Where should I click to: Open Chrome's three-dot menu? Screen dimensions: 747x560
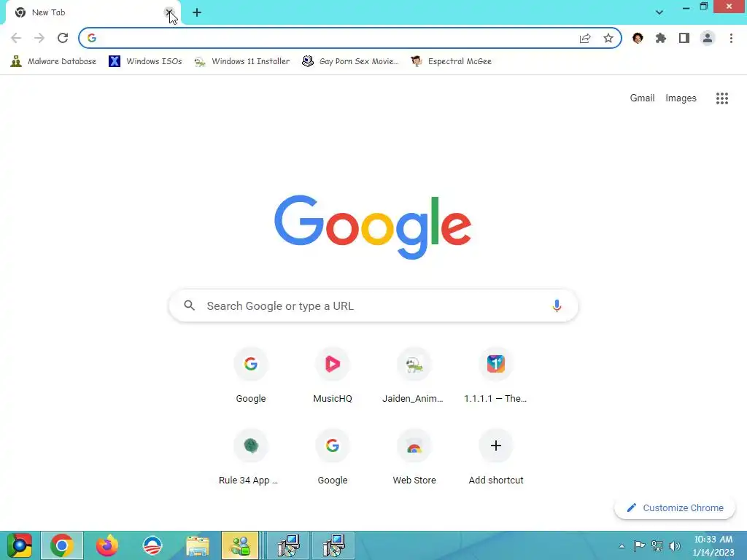point(731,38)
